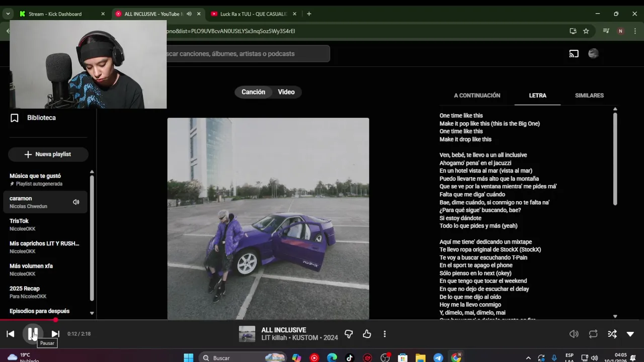This screenshot has width=644, height=362.
Task: Open the 2025 Recap playlist
Action: point(46,292)
